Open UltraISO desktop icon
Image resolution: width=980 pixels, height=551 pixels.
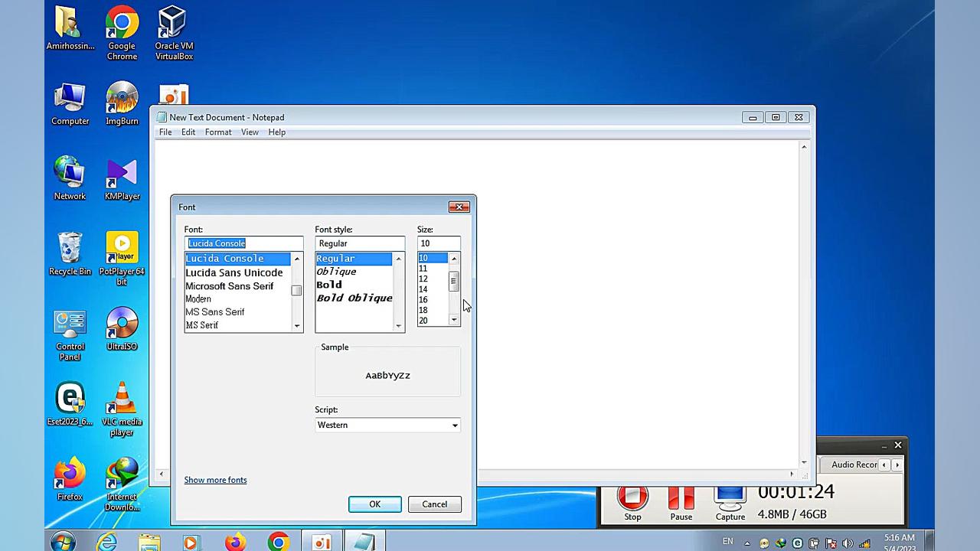(122, 325)
